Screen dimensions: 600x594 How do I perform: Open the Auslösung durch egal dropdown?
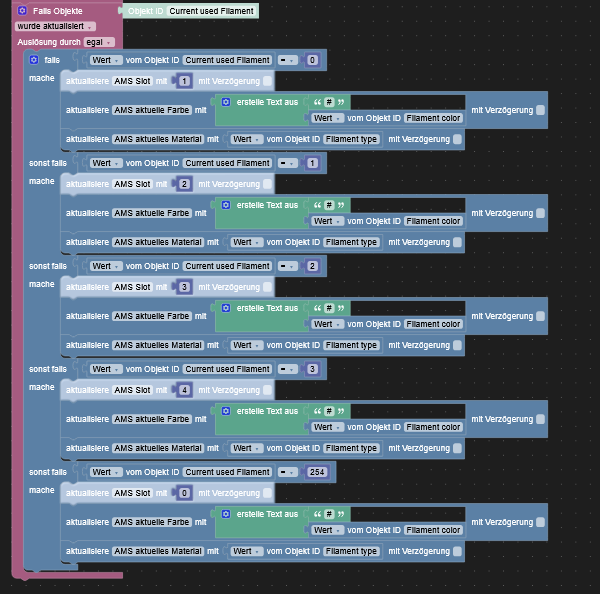[x=99, y=42]
